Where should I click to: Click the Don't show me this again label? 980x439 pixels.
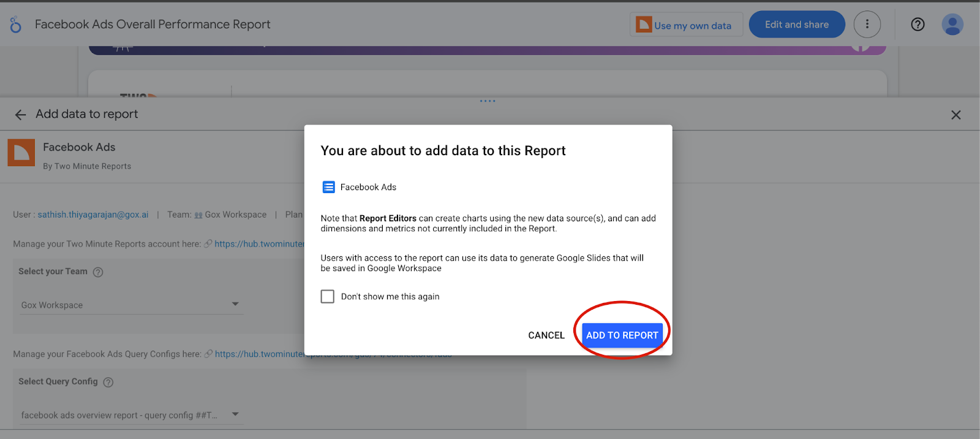(390, 297)
